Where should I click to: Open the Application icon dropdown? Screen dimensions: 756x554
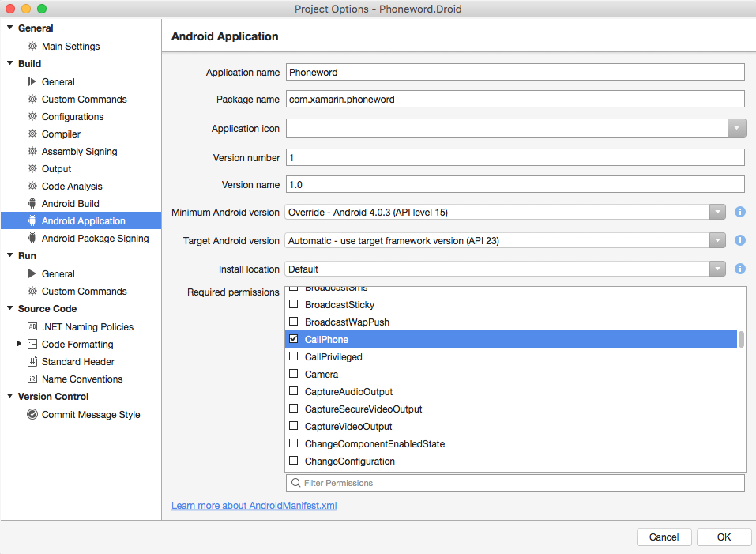click(x=736, y=128)
